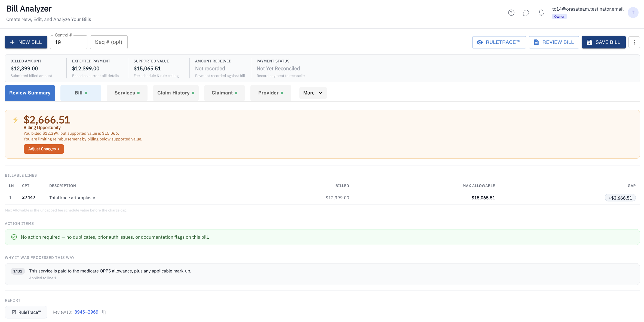Viewport: 644px width, 322px height.
Task: Open the Services tab
Action: [127, 93]
